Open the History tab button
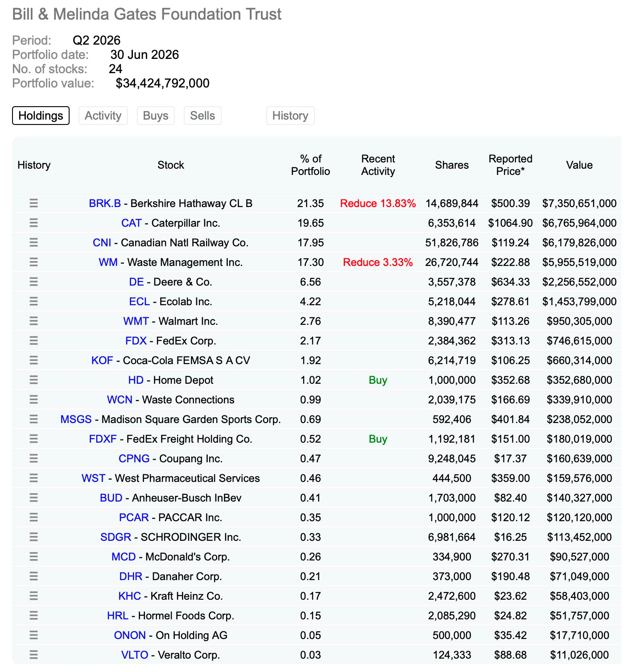628x672 pixels. click(x=290, y=116)
